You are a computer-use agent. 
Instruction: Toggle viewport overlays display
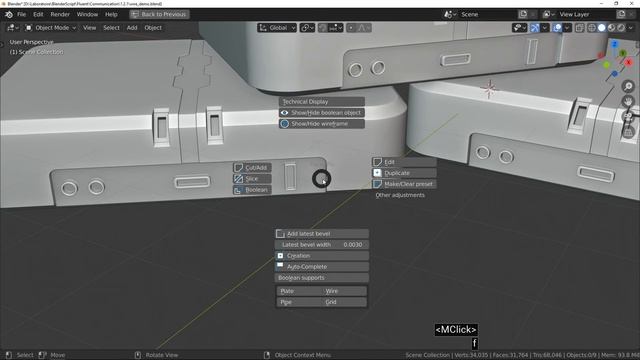click(557, 28)
